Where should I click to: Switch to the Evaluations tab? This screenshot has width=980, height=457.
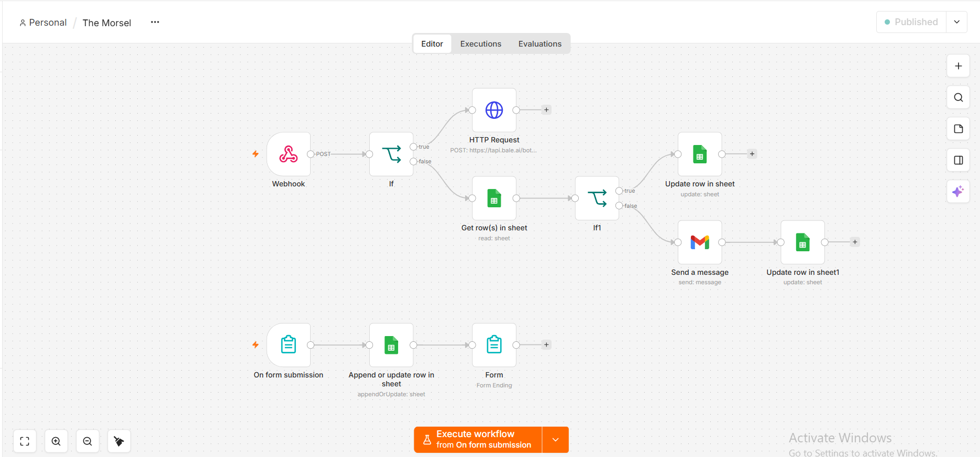click(x=540, y=44)
